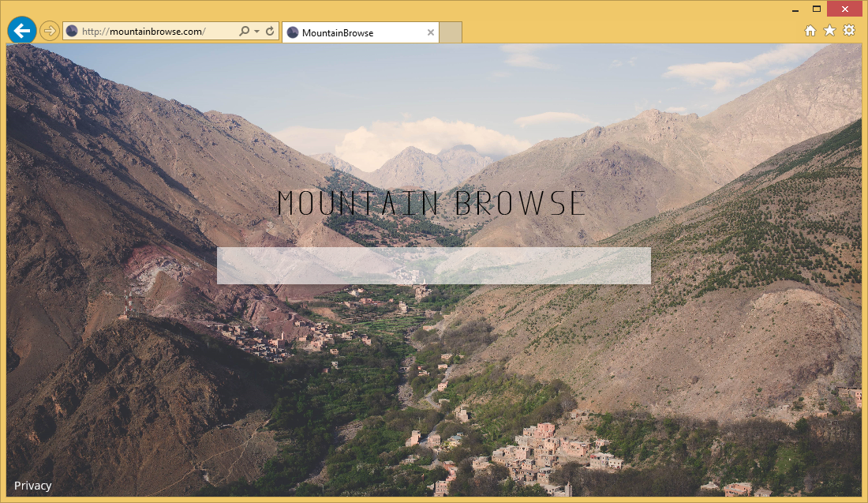Click the Back navigation arrow
This screenshot has width=868, height=503.
click(x=21, y=30)
